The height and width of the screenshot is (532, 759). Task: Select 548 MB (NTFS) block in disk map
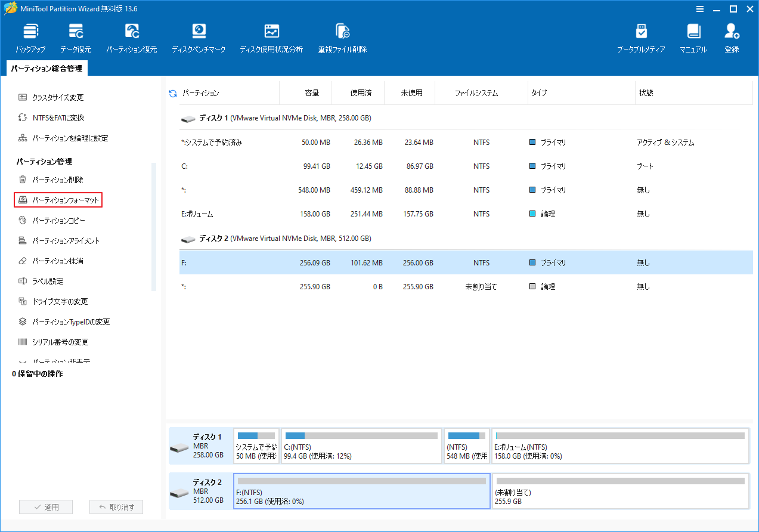(467, 446)
